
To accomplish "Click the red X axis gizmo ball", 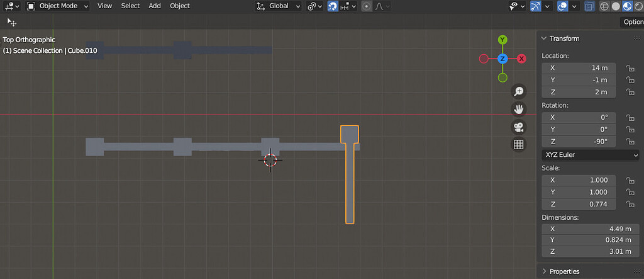I will (521, 59).
